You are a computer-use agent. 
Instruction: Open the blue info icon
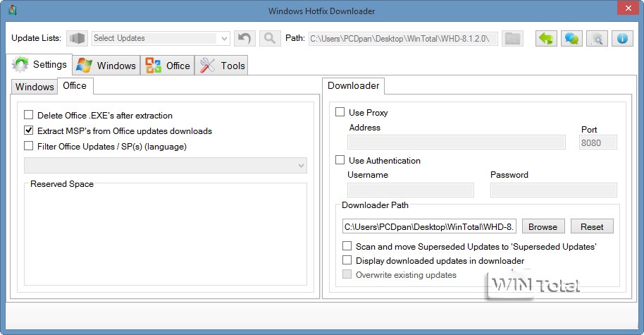coord(622,39)
